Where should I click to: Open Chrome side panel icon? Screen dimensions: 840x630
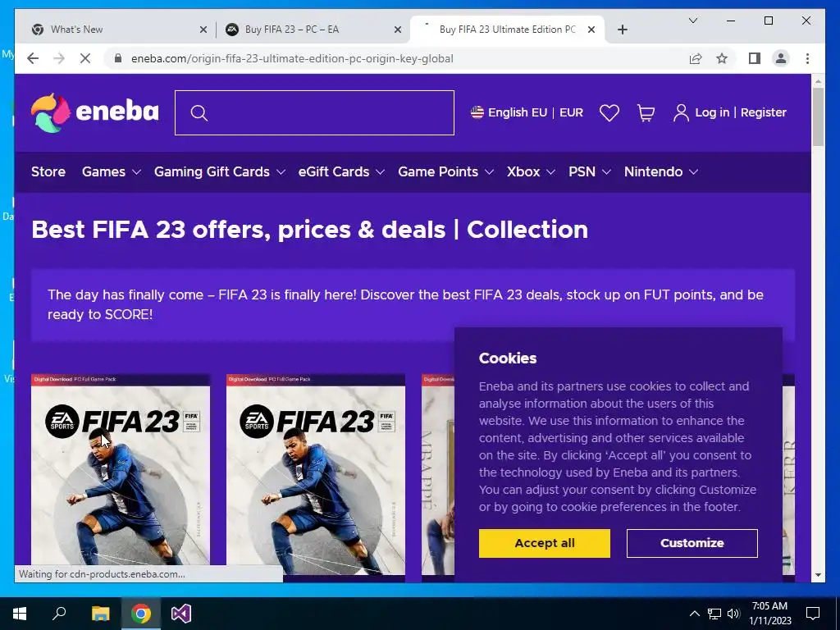coord(755,58)
